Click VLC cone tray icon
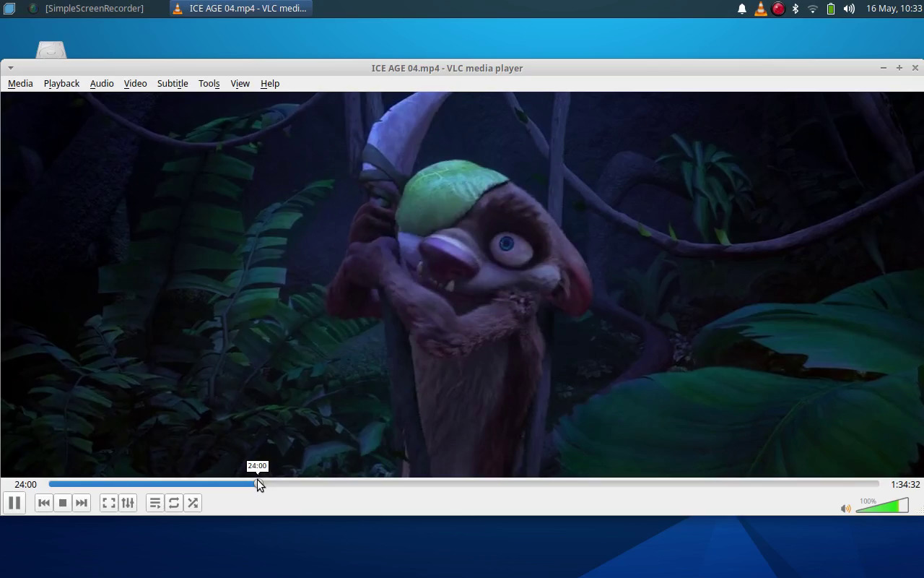This screenshot has width=924, height=578. pyautogui.click(x=760, y=9)
